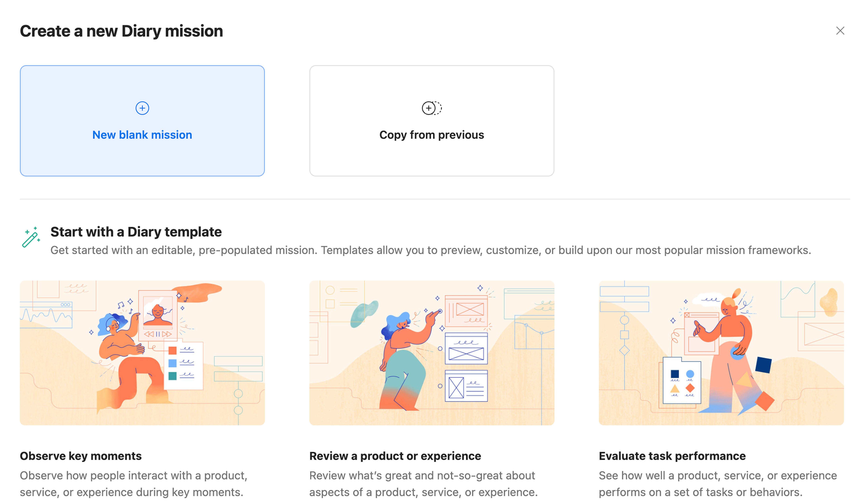Click the Get started with an editable subtitle

430,250
